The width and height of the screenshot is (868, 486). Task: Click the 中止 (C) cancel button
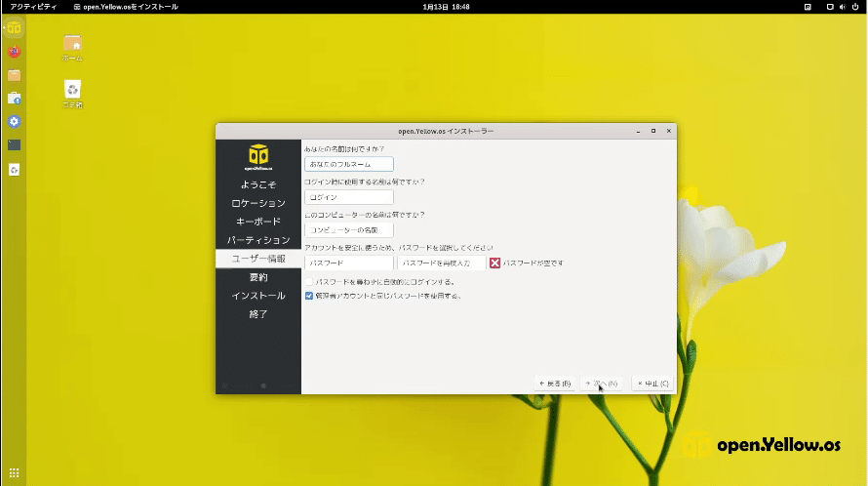pos(652,384)
